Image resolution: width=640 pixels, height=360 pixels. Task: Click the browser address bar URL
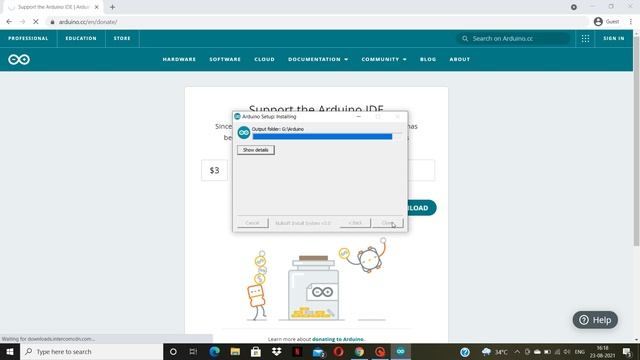point(88,22)
